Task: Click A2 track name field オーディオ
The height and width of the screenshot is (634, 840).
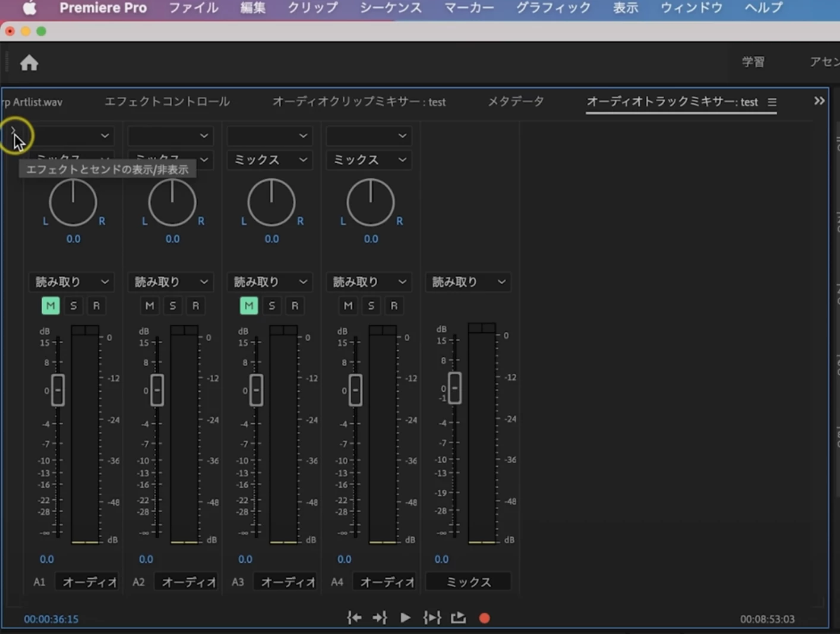Action: 185,582
